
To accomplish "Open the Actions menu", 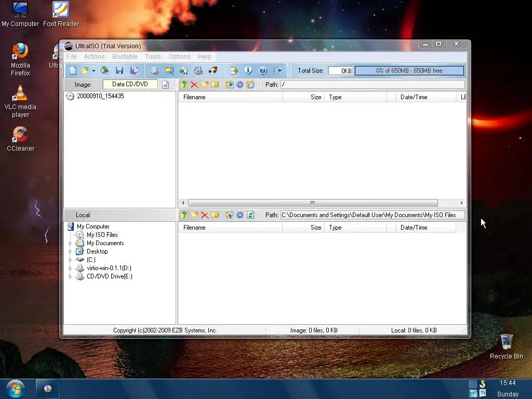I will pos(95,56).
